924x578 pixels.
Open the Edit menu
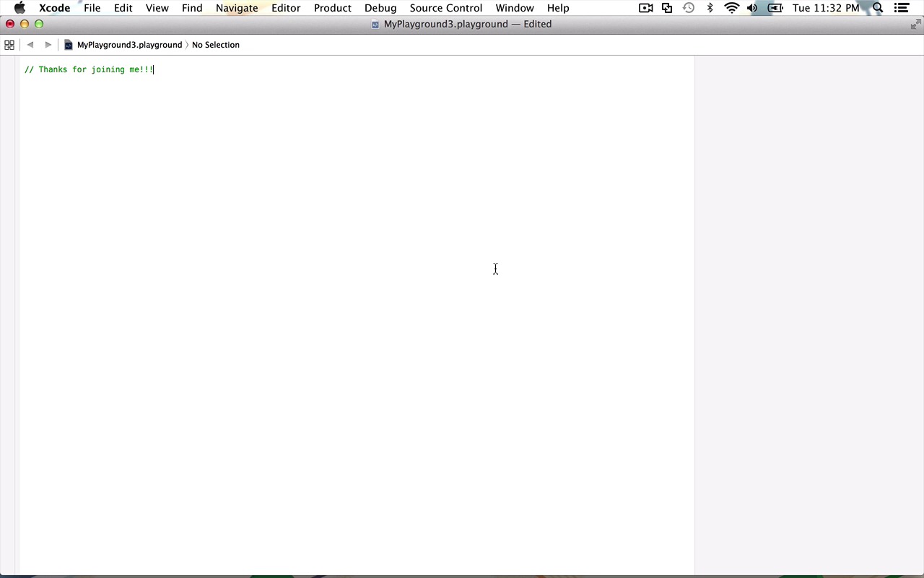pyautogui.click(x=123, y=8)
